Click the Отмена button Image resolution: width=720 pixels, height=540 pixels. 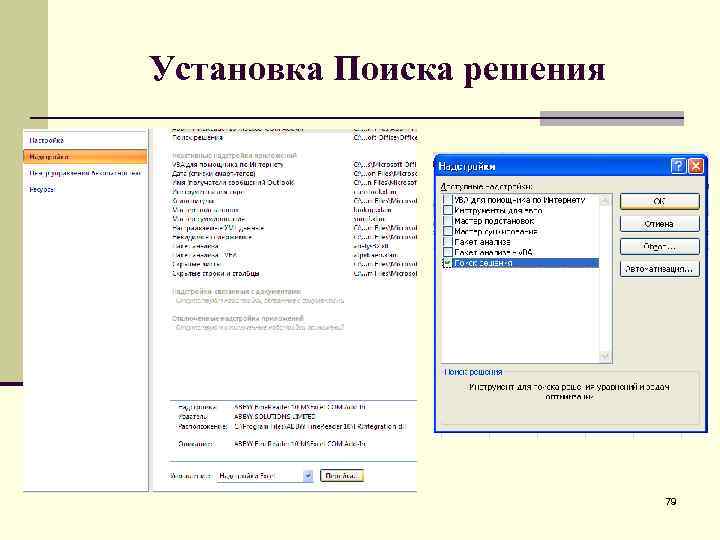pyautogui.click(x=659, y=224)
